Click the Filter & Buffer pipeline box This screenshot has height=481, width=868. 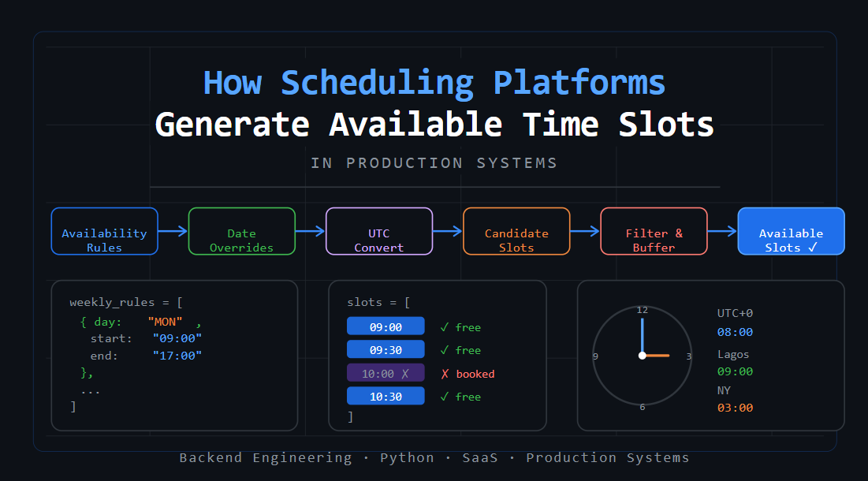[x=654, y=231]
